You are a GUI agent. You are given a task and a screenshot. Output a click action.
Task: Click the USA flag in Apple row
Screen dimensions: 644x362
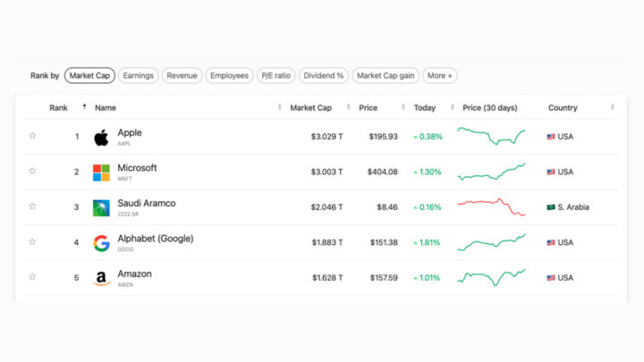coord(551,137)
